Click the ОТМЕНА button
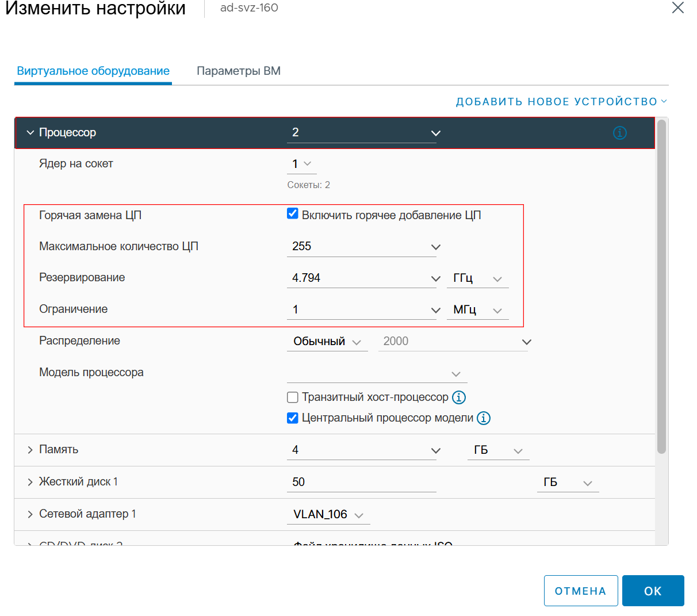Viewport: 697px width, 616px height. tap(581, 591)
